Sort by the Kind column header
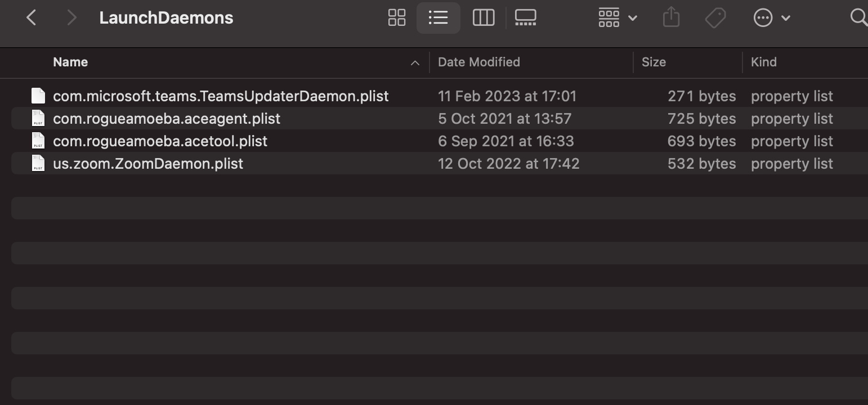Viewport: 868px width, 405px height. (763, 62)
